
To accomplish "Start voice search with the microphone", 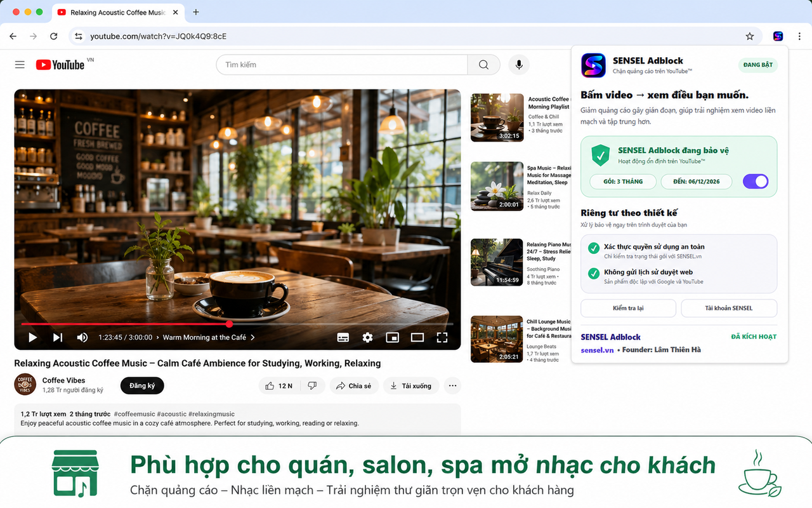I will point(519,65).
